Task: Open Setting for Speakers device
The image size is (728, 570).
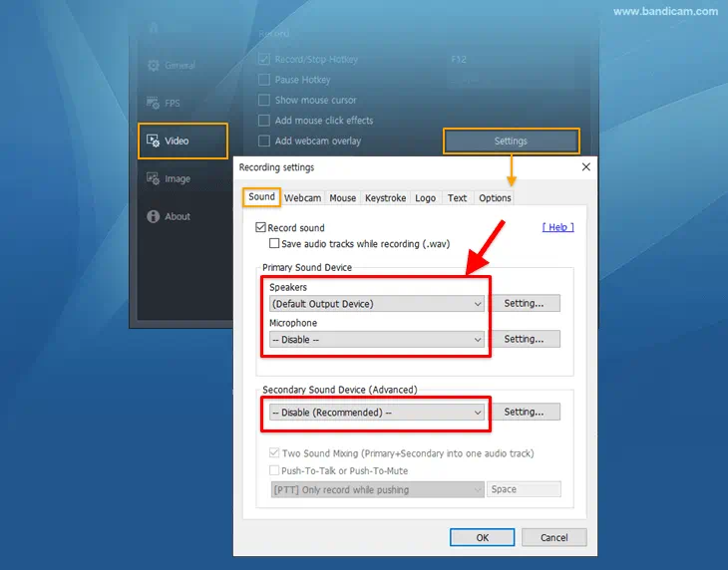Action: pyautogui.click(x=524, y=304)
